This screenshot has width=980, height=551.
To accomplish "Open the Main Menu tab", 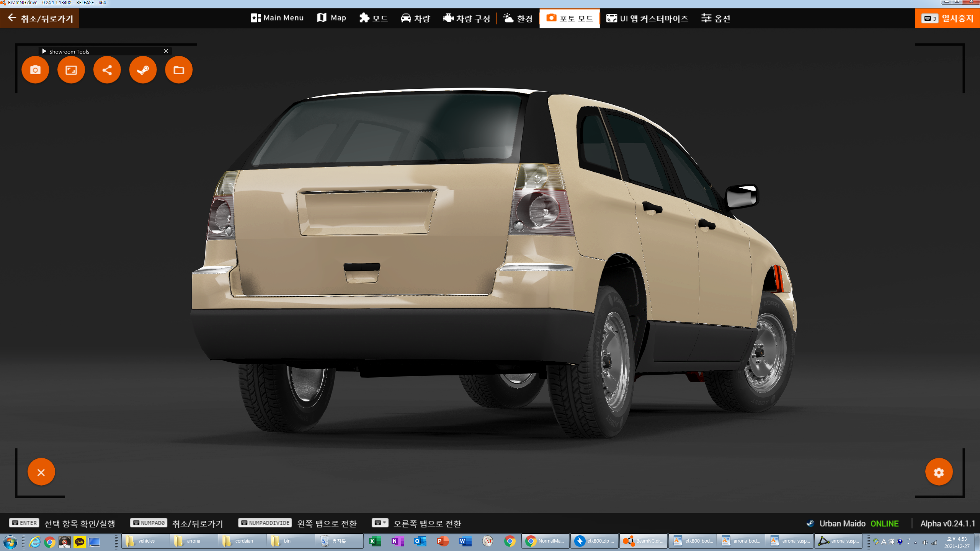I will point(277,18).
